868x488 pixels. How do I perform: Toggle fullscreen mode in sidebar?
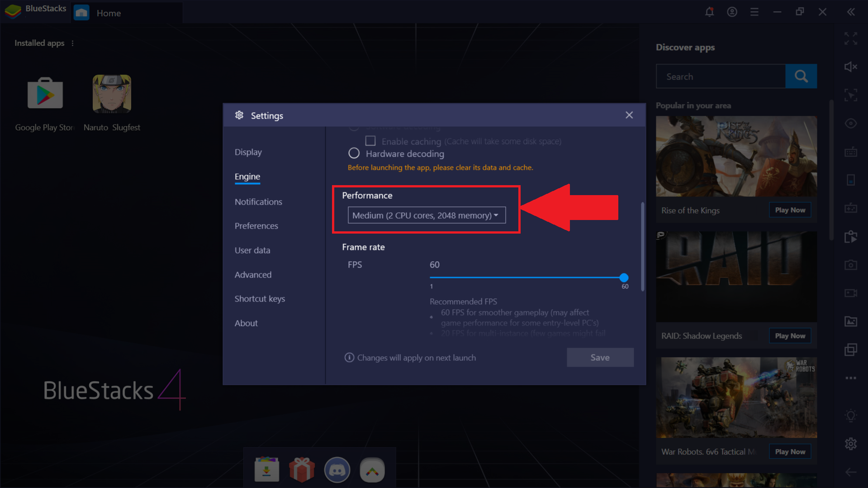(x=851, y=39)
